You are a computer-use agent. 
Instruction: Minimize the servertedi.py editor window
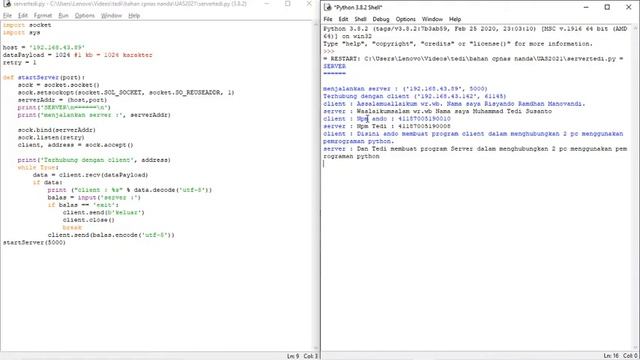tap(267, 4)
